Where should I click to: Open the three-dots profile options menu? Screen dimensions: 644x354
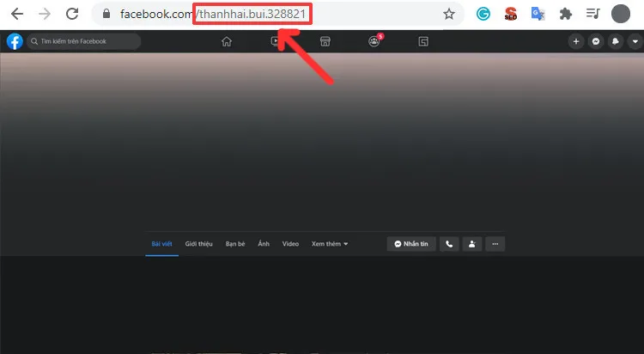495,244
